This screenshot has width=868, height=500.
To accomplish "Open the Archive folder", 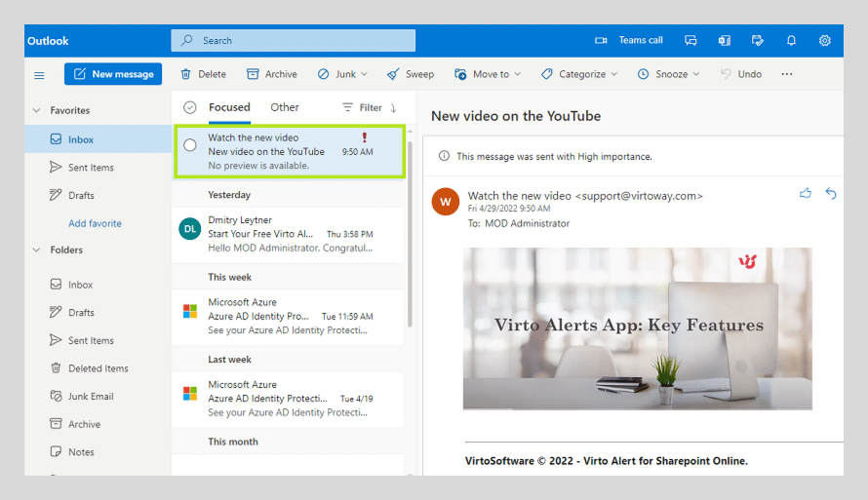I will pyautogui.click(x=98, y=424).
